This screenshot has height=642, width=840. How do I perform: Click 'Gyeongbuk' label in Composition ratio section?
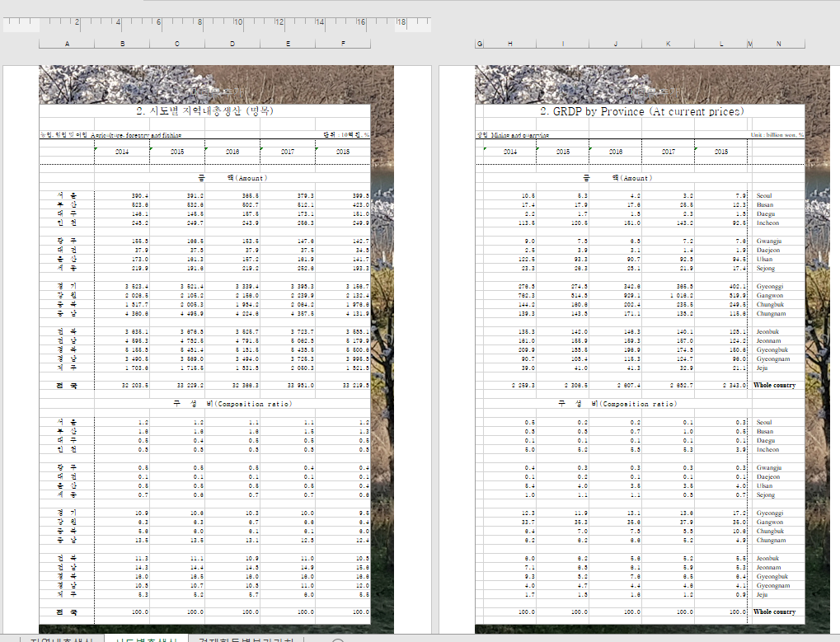[772, 577]
